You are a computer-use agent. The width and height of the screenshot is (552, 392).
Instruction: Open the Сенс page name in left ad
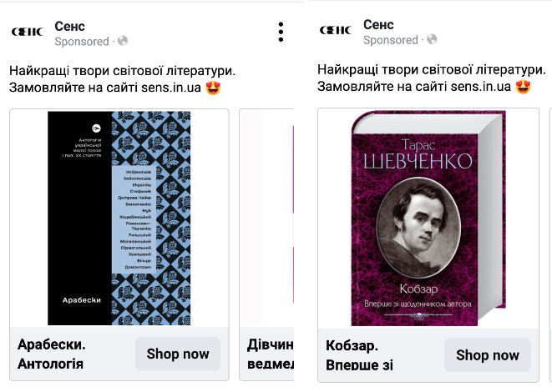tap(69, 27)
